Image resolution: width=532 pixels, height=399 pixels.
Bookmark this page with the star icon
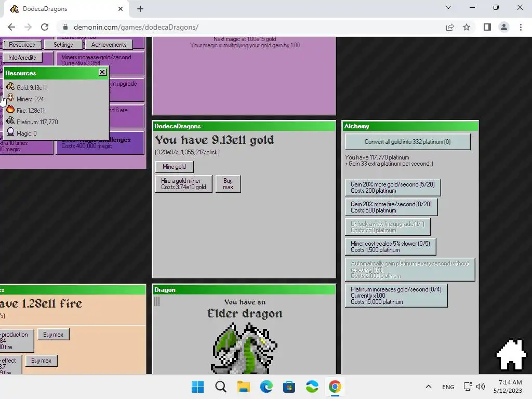[467, 27]
